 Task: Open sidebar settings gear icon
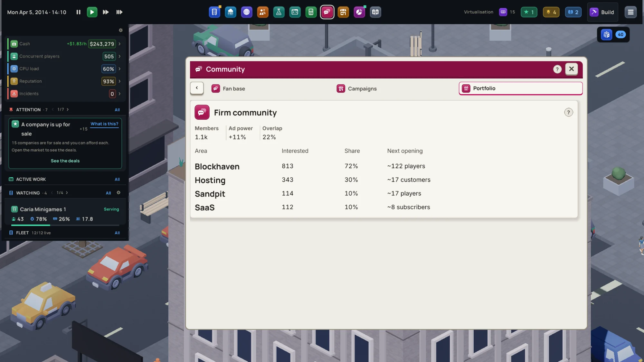coord(121,30)
